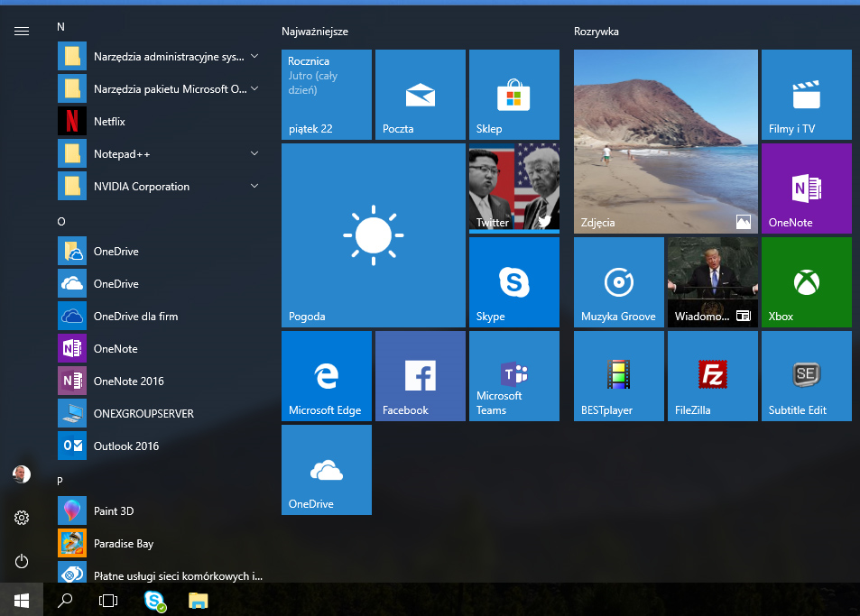
Task: Open the Facebook tile
Action: coord(421,376)
